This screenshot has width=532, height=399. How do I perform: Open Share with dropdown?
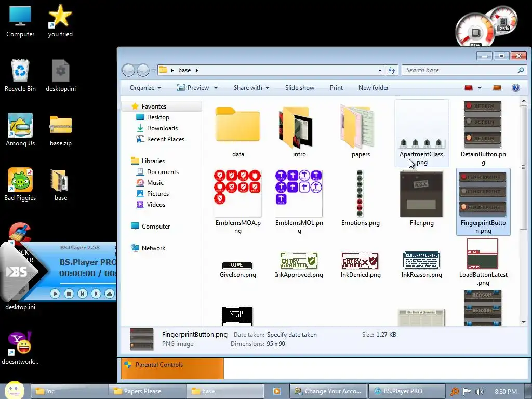[251, 88]
